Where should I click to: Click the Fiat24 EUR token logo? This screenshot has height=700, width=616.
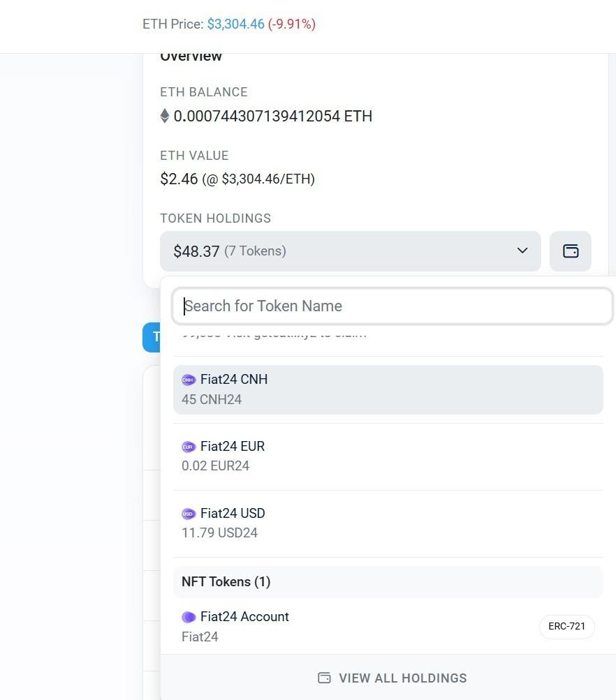tap(188, 446)
